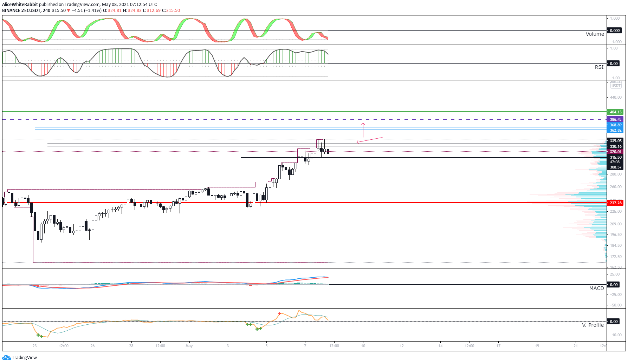Click the 0.00 zero label on RSI pane
Image resolution: width=628 pixels, height=364 pixels.
click(614, 64)
